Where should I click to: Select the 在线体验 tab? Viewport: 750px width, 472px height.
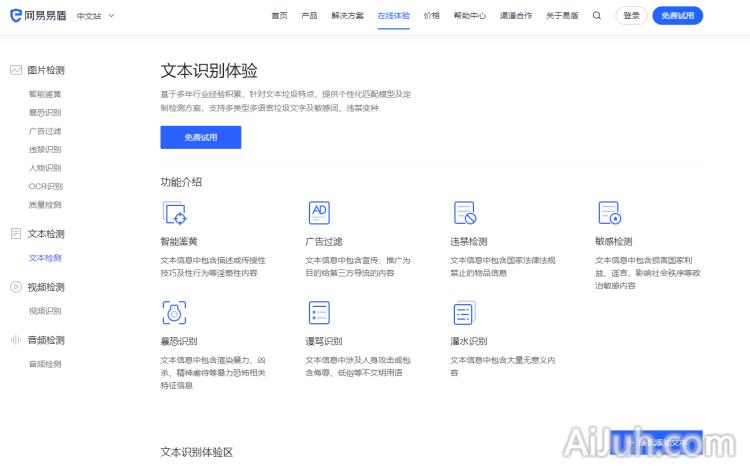393,16
